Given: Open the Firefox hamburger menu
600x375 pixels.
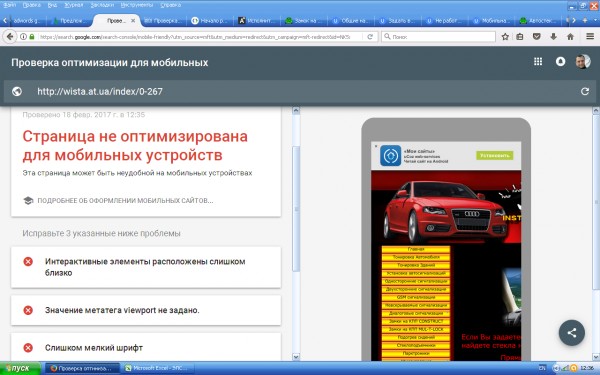Looking at the screenshot, I should point(590,37).
